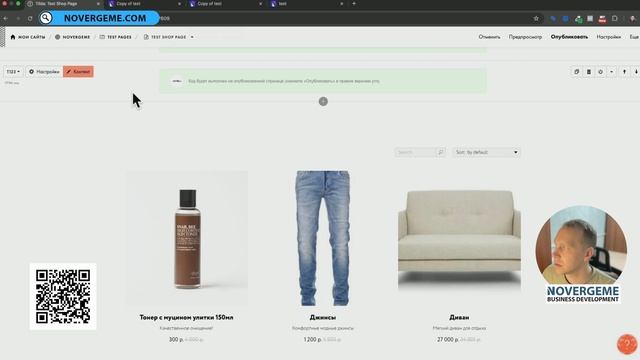Open the browser extensions puzzle icon
Screen dimensions: 640x360
coord(615,18)
